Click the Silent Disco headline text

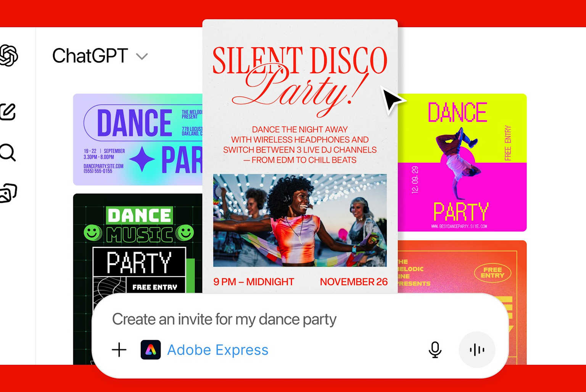tap(300, 60)
